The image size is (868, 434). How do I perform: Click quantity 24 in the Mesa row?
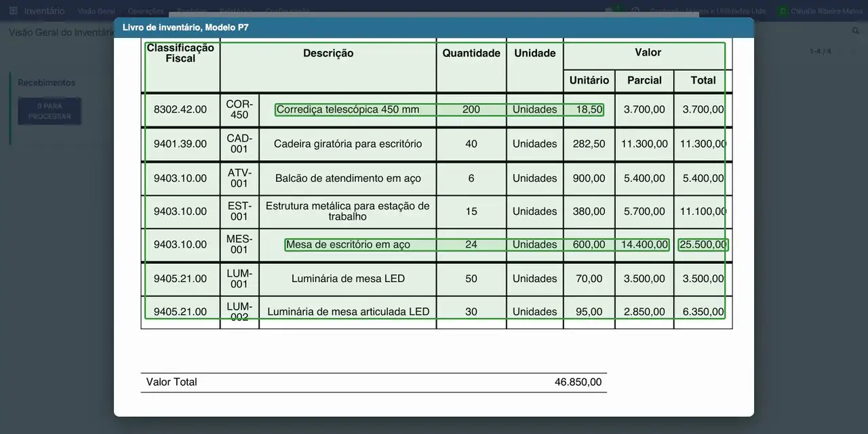coord(471,245)
